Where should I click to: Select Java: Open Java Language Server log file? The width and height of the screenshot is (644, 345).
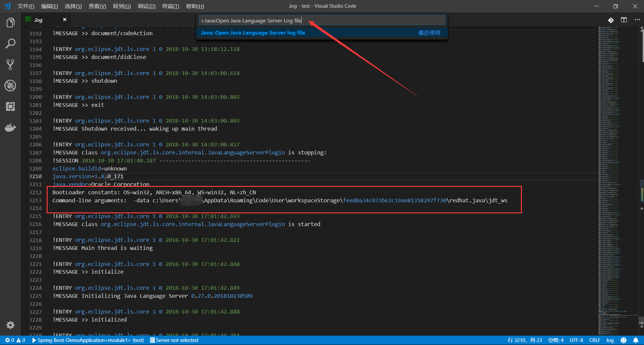(x=253, y=32)
